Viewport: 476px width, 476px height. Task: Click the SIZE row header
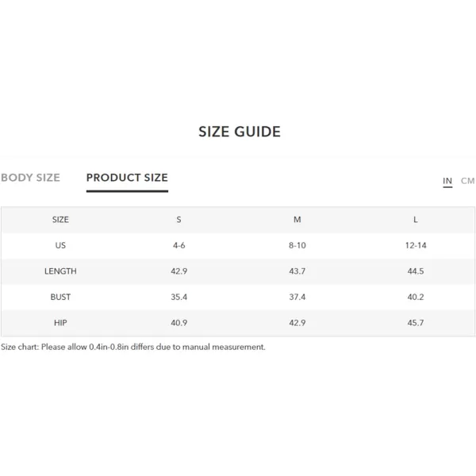pyautogui.click(x=60, y=220)
